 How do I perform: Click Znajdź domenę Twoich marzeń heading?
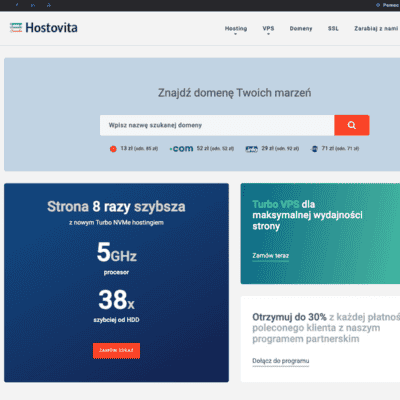pyautogui.click(x=235, y=93)
